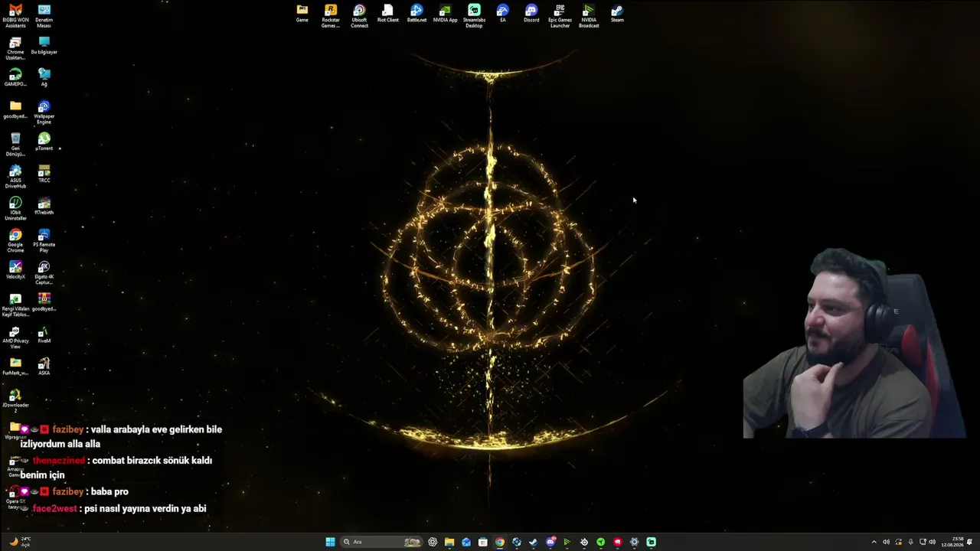
Task: Launch the Epic Games Launcher shortcut
Action: click(x=560, y=16)
